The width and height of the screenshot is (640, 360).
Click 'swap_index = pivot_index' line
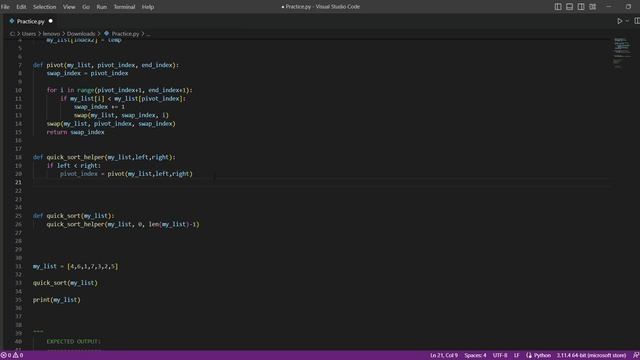pos(87,73)
